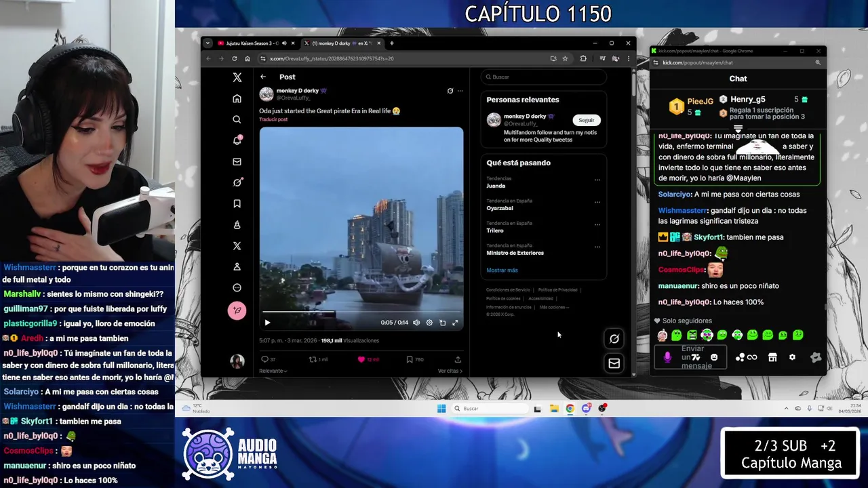Image resolution: width=868 pixels, height=488 pixels.
Task: Open Bookmarks icon in X sidebar
Action: coord(237,203)
